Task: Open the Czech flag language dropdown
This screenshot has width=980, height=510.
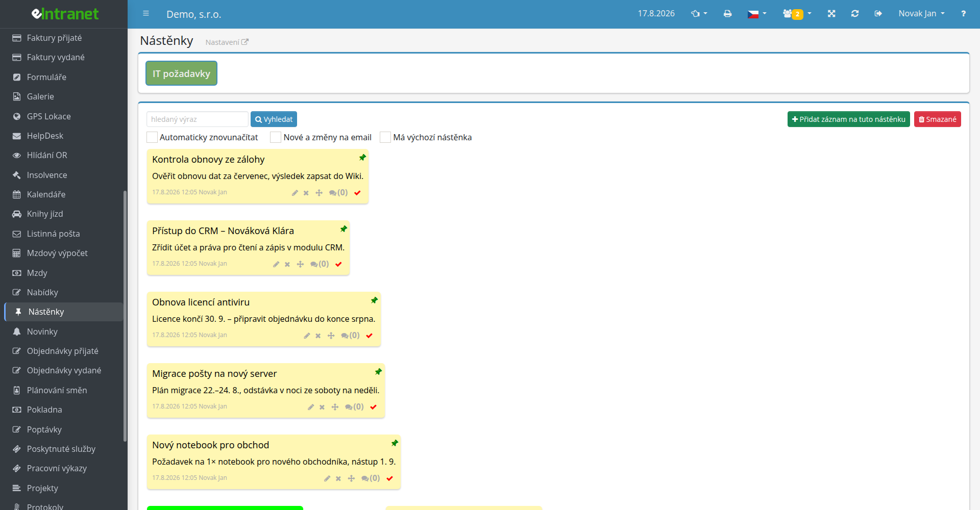Action: (x=757, y=14)
